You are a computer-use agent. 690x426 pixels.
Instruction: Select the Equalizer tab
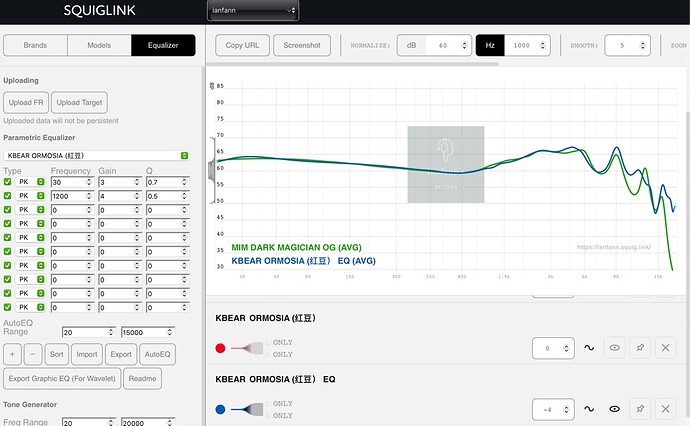pos(163,45)
